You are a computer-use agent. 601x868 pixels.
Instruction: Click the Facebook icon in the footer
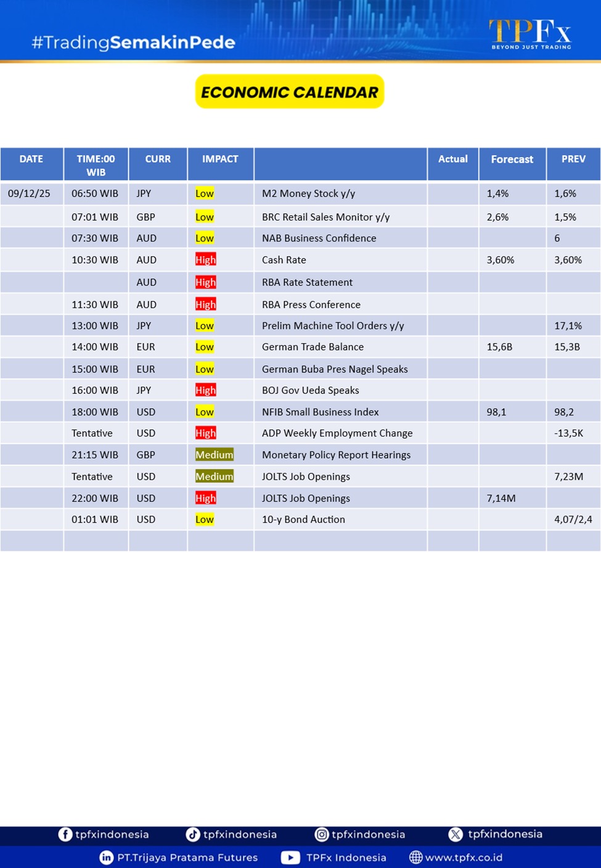click(x=65, y=834)
